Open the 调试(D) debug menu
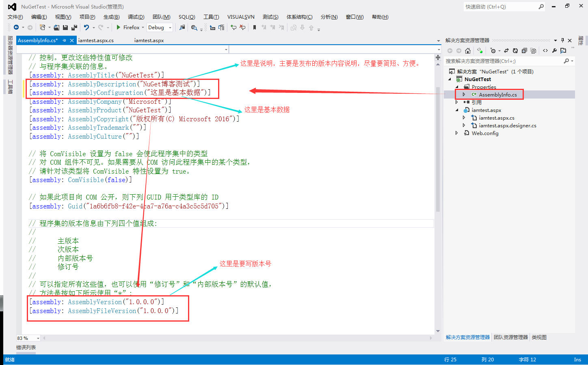Viewport: 588px width, 365px height. (136, 17)
